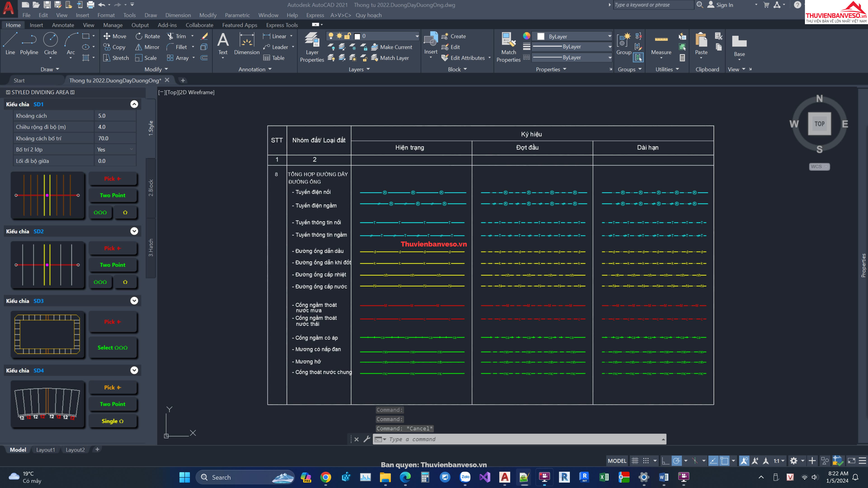The image size is (868, 488).
Task: Click the SD1 Two Point button
Action: point(113,195)
